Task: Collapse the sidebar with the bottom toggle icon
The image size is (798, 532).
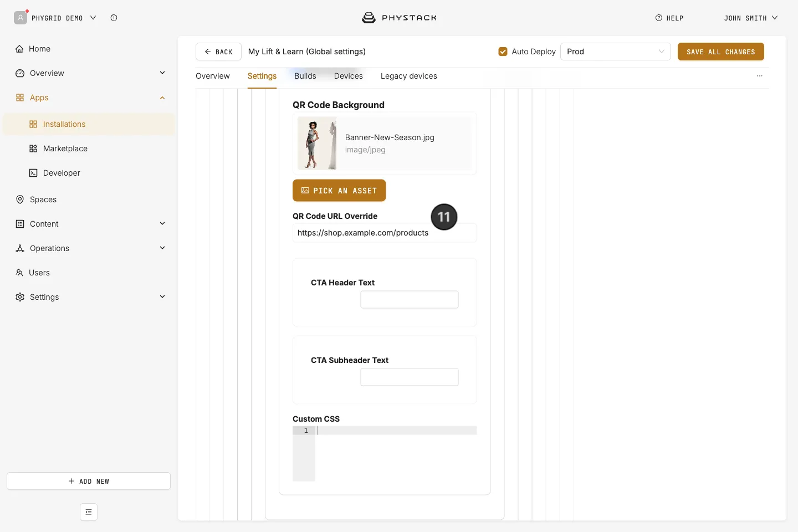Action: tap(89, 512)
